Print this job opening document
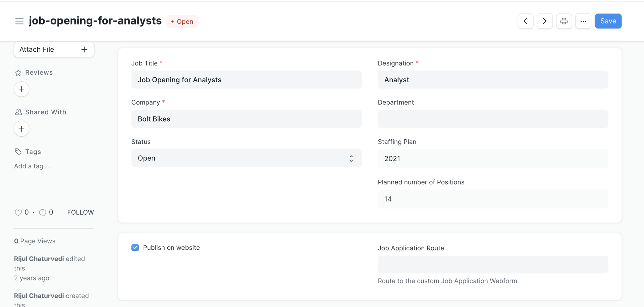The width and height of the screenshot is (644, 307). [564, 21]
